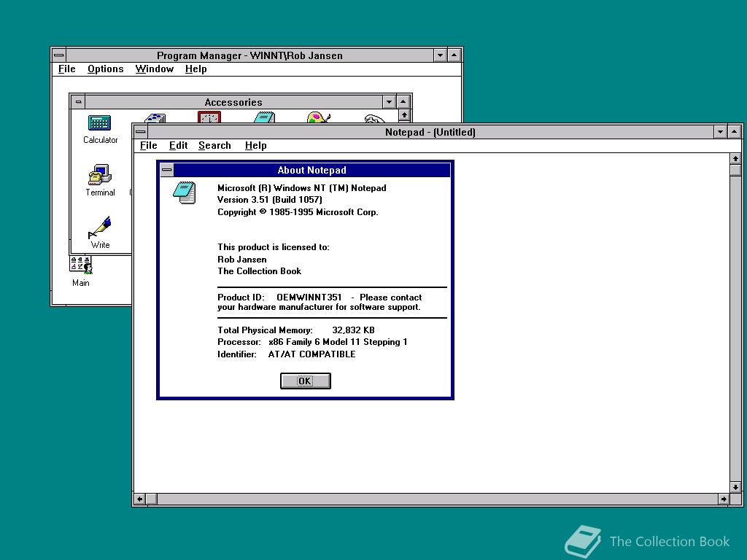The image size is (747, 560).
Task: Maximize the Accessories group window
Action: (x=403, y=102)
